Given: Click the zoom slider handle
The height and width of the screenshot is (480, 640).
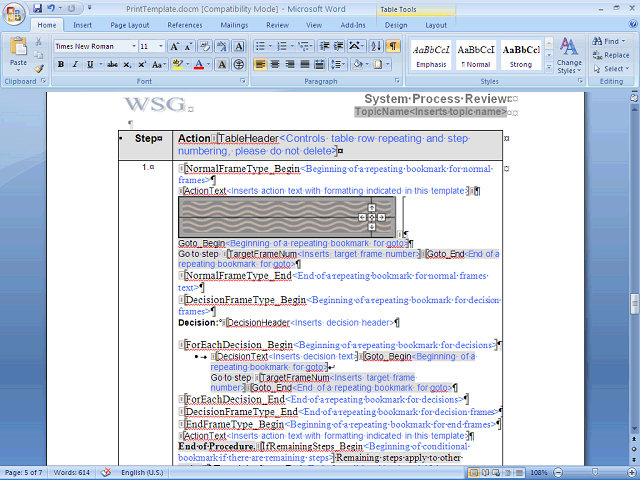Looking at the screenshot, I should [x=595, y=472].
